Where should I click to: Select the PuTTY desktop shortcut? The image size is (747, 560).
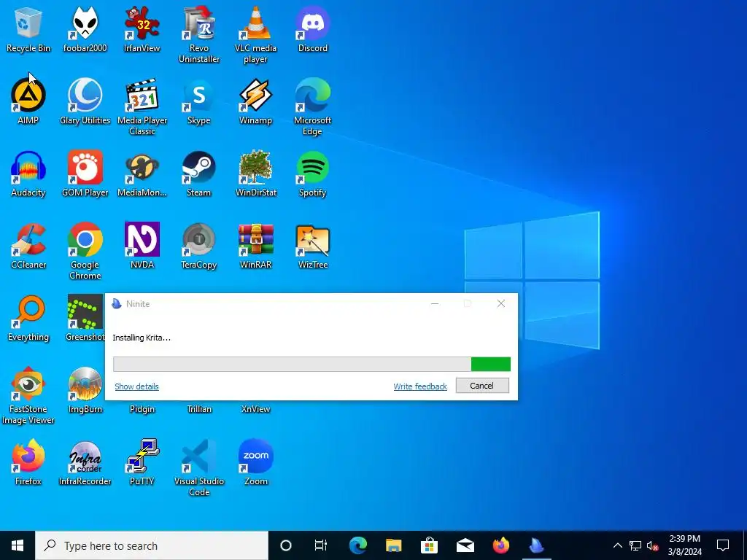142,462
